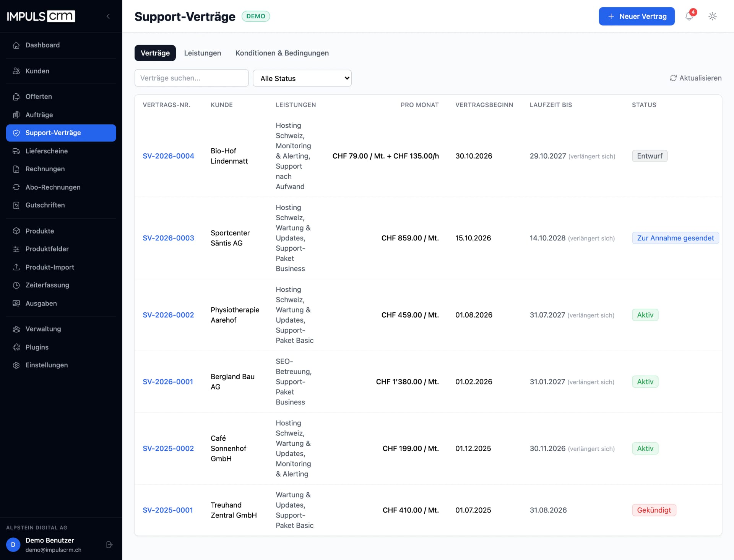Viewport: 734px width, 560px height.
Task: Expand the Alle Status dropdown
Action: point(302,78)
